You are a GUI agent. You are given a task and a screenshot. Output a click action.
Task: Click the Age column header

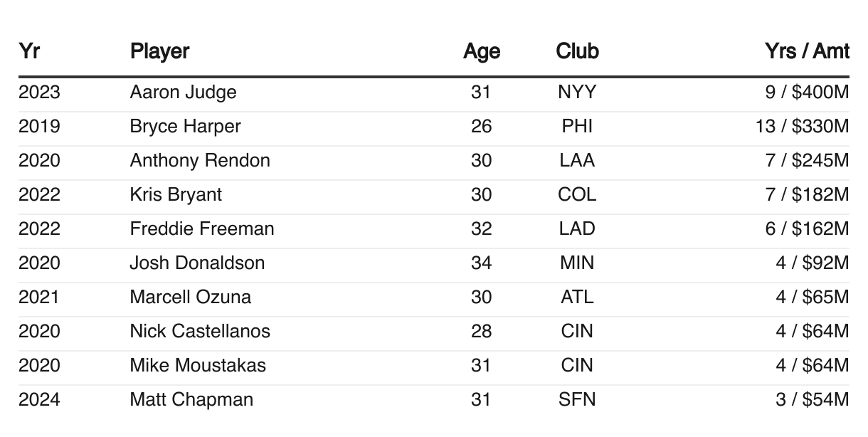pos(482,52)
